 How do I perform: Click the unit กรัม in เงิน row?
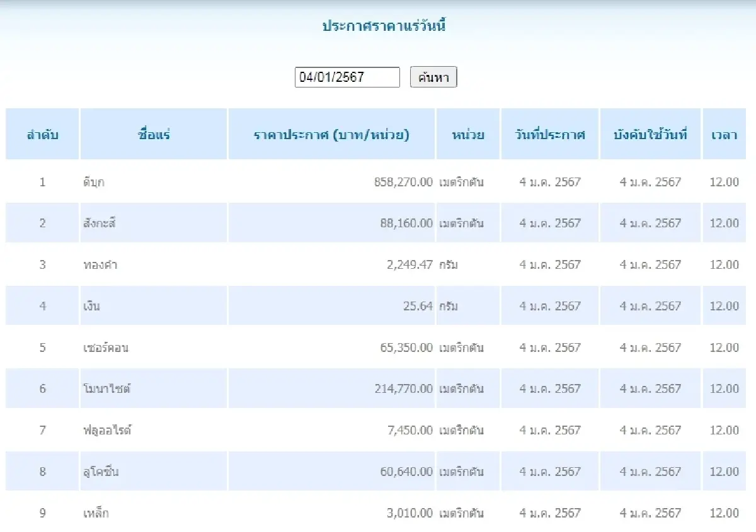(449, 306)
